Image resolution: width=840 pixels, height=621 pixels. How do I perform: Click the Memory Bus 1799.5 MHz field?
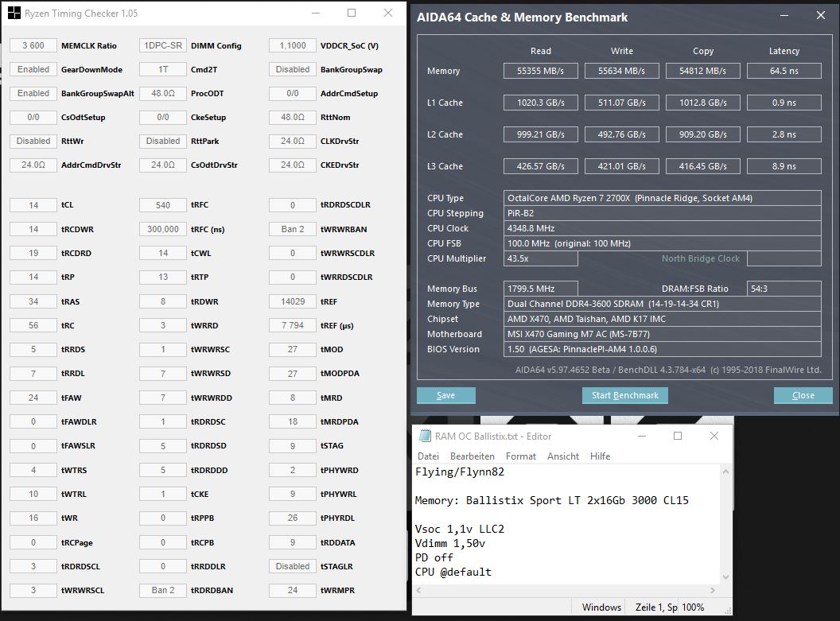coord(541,289)
